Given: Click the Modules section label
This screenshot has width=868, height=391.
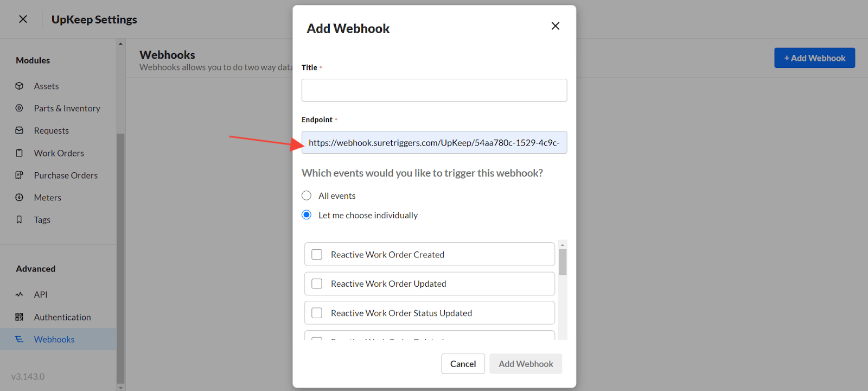Looking at the screenshot, I should (33, 60).
